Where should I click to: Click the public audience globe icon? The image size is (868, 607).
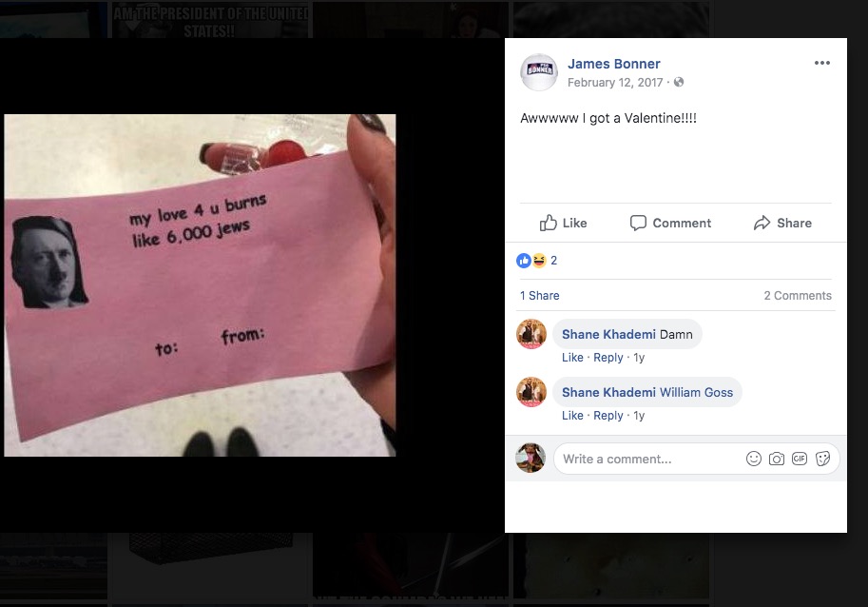679,83
